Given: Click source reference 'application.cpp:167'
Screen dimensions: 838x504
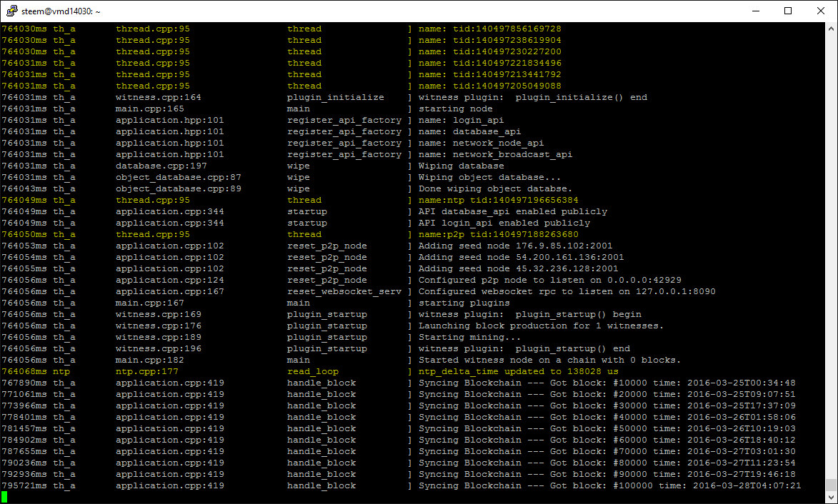Looking at the screenshot, I should 170,291.
